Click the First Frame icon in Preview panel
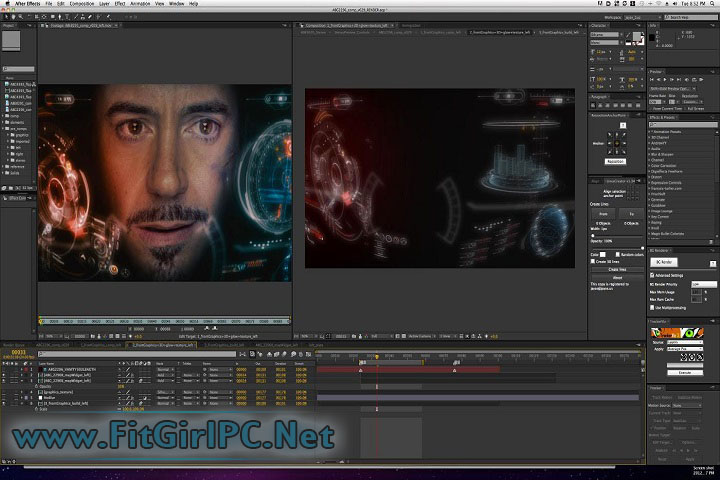This screenshot has height=480, width=720. [x=653, y=81]
